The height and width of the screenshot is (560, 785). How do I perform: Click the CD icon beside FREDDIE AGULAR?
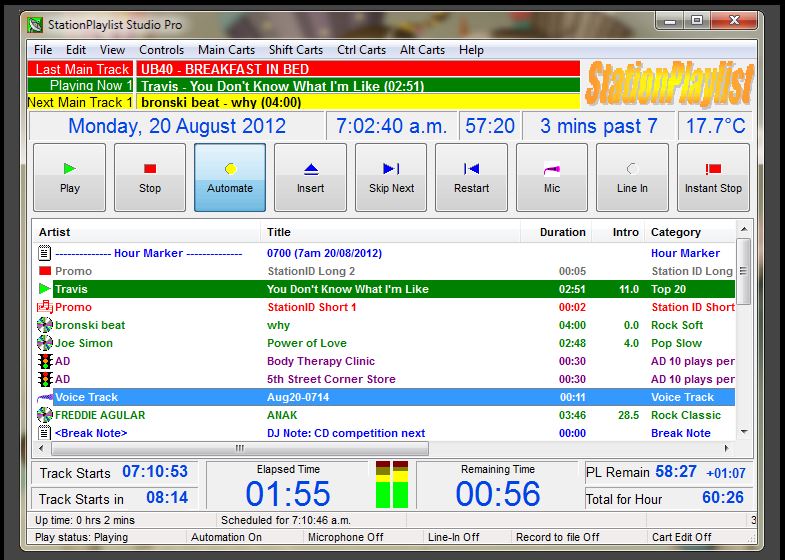[44, 415]
